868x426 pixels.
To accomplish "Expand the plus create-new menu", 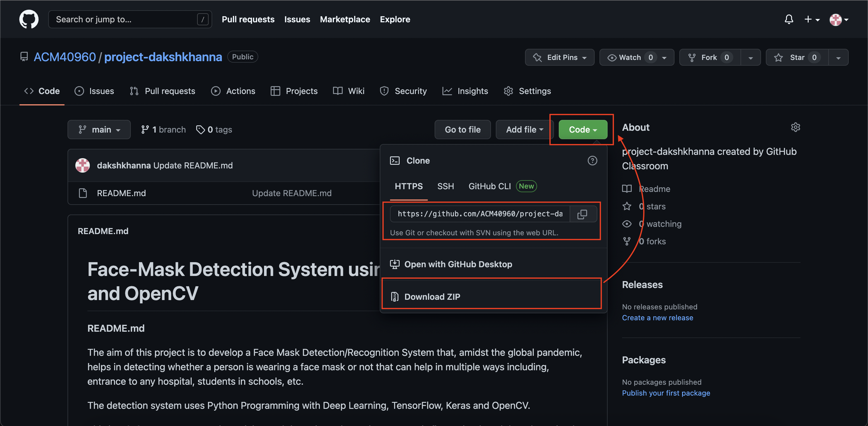I will pyautogui.click(x=812, y=19).
